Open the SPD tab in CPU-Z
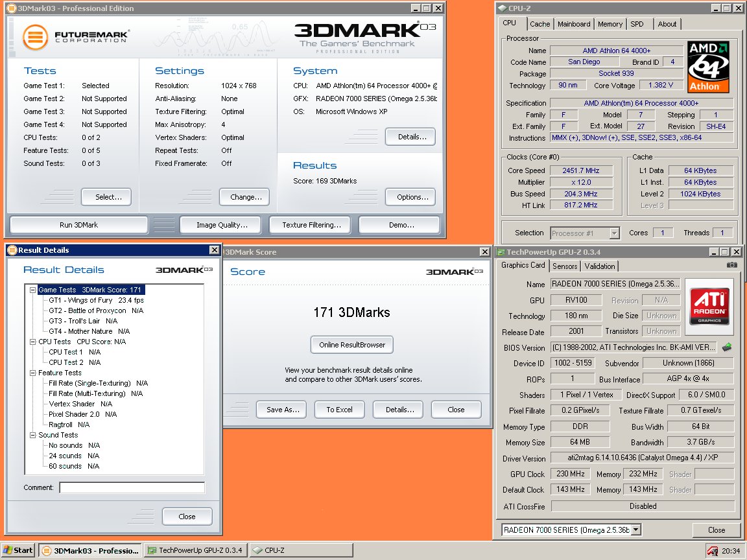This screenshot has width=747, height=560. tap(637, 24)
